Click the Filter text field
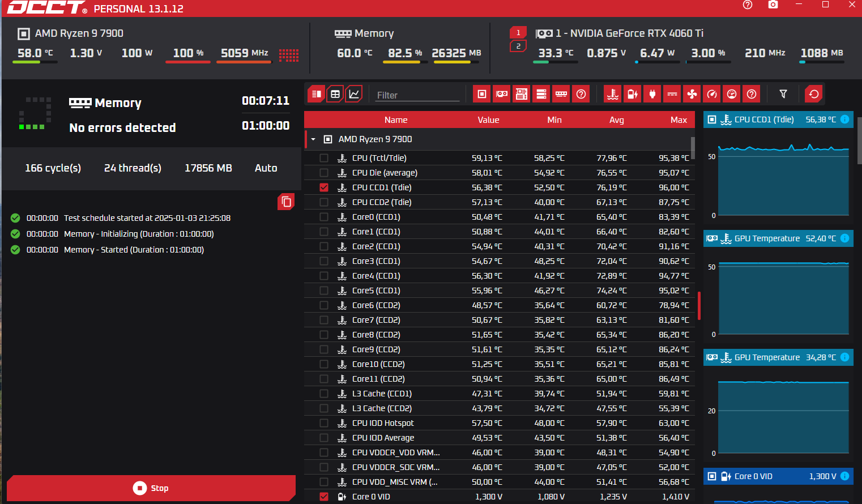 (x=418, y=95)
